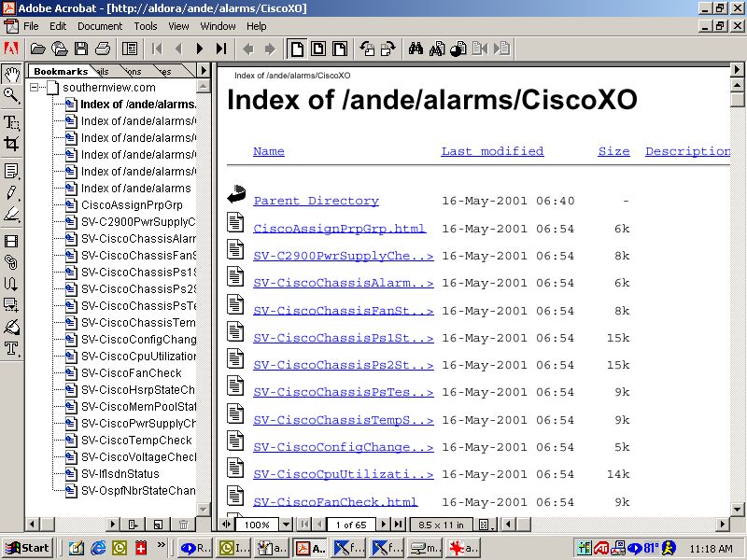Click the Find binoculars icon
Screen dimensions: 747x560
coord(416,49)
